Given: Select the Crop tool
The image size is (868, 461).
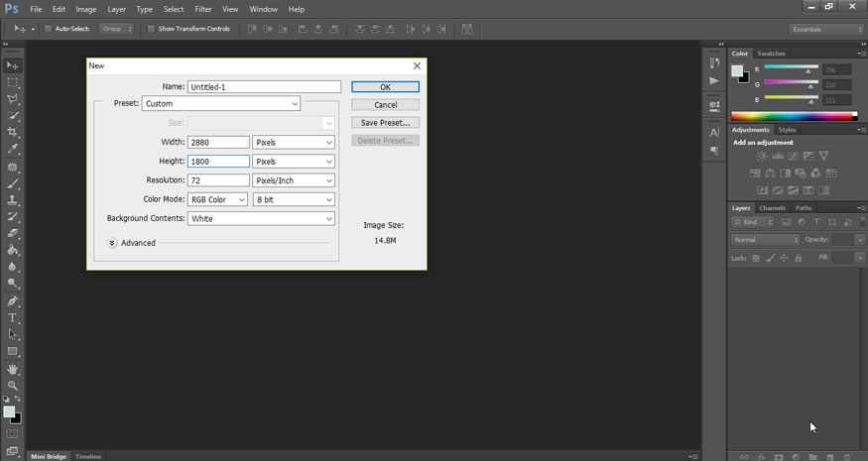Looking at the screenshot, I should coord(13,132).
